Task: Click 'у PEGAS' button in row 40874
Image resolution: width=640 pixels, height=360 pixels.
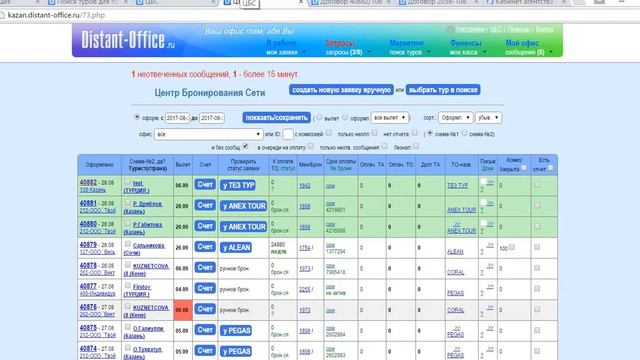Action: (x=236, y=351)
